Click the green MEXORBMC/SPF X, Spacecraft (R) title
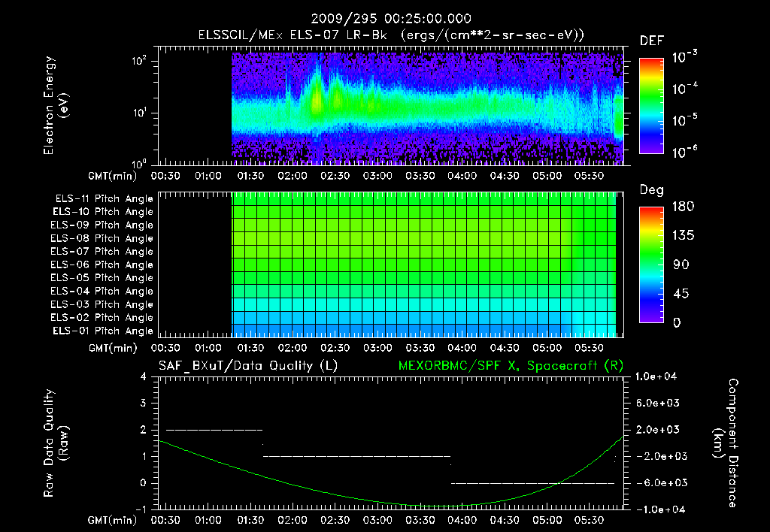Screen dimensions: 770x532 [x=511, y=366]
